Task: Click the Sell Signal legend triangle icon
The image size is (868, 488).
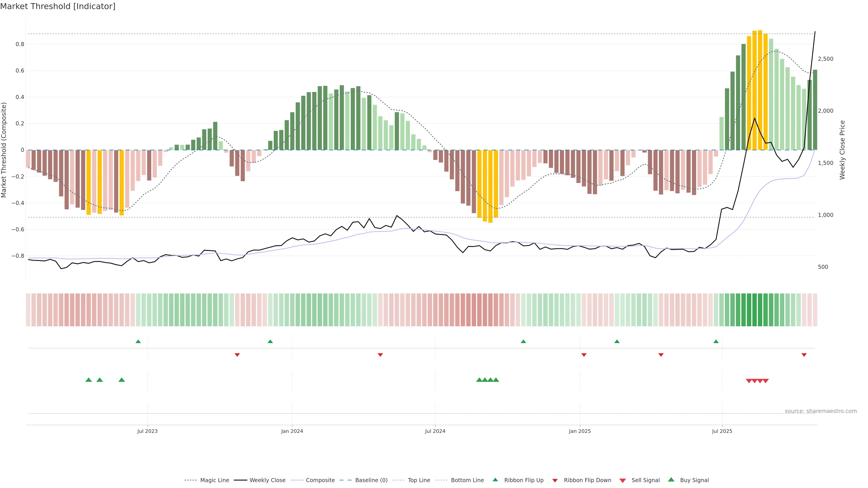Action: [x=623, y=480]
